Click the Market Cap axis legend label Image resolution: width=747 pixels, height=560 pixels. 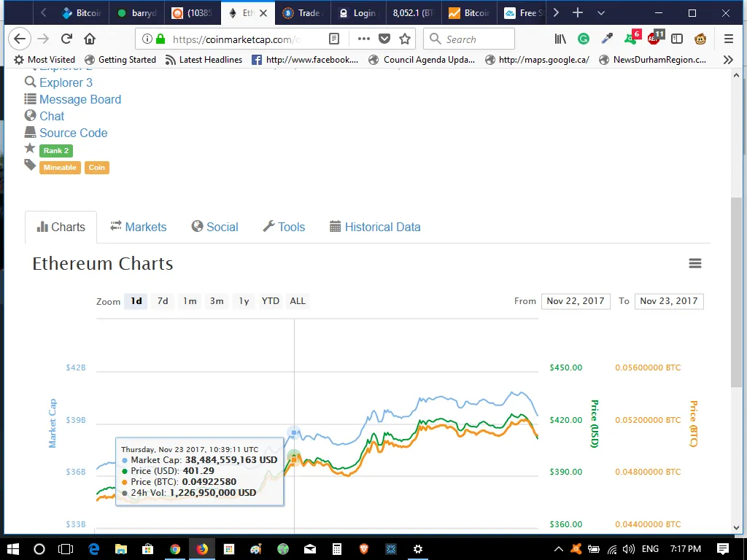(x=53, y=424)
